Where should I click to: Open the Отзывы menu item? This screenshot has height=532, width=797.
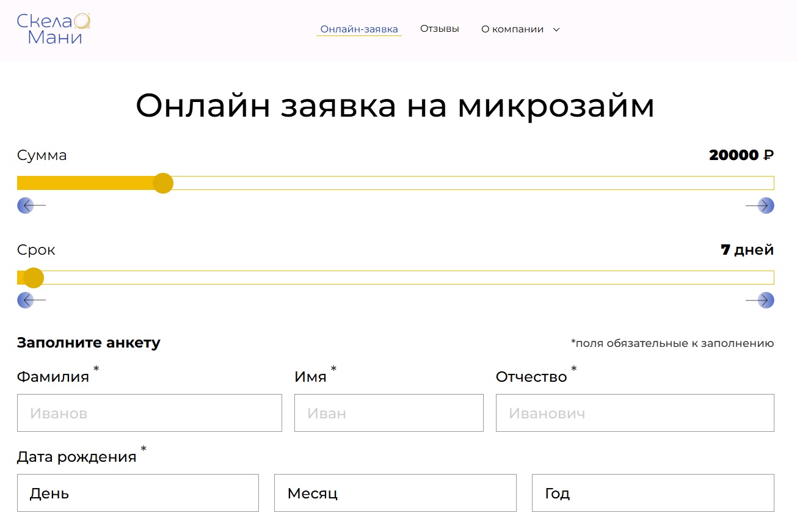pyautogui.click(x=440, y=29)
